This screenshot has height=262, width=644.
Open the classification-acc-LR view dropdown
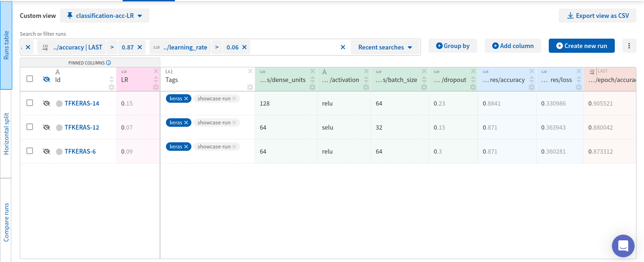point(105,16)
